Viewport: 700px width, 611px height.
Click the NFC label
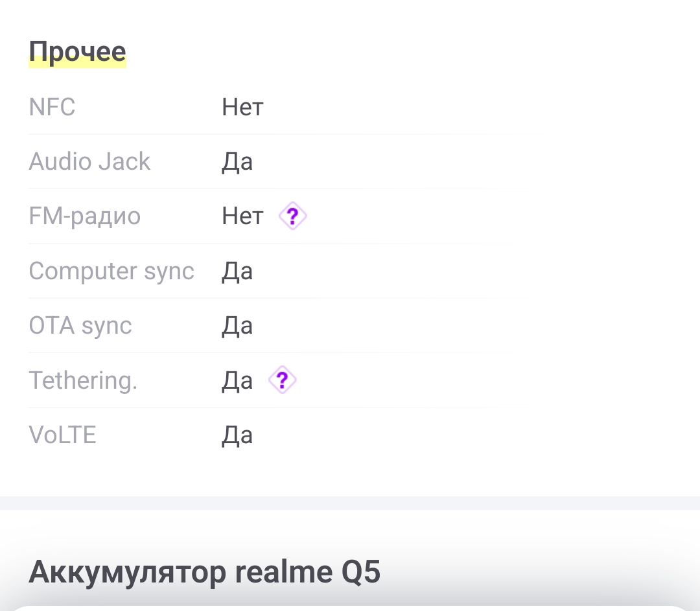(52, 107)
